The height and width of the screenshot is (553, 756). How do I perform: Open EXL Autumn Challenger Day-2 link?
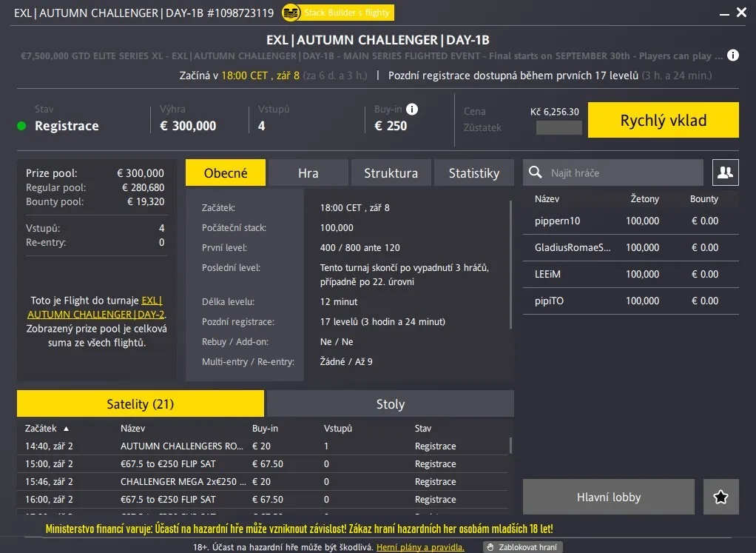point(96,307)
